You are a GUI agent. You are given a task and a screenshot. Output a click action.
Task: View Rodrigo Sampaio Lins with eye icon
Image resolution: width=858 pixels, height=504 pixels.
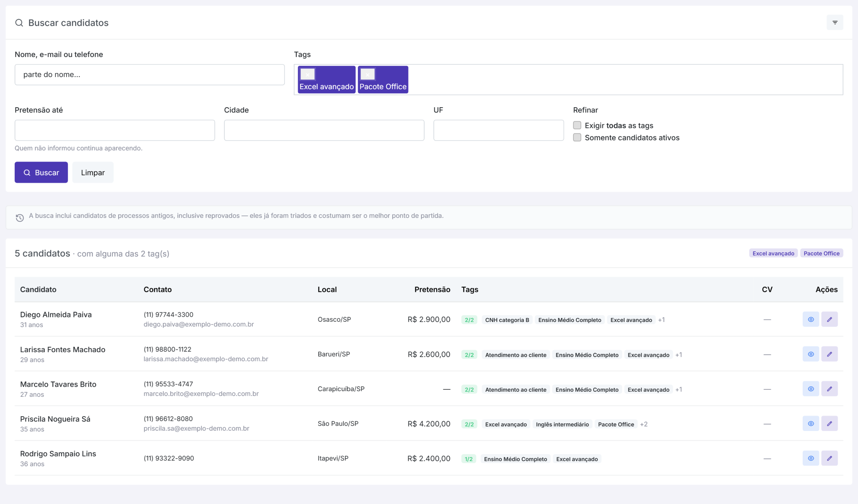tap(811, 458)
